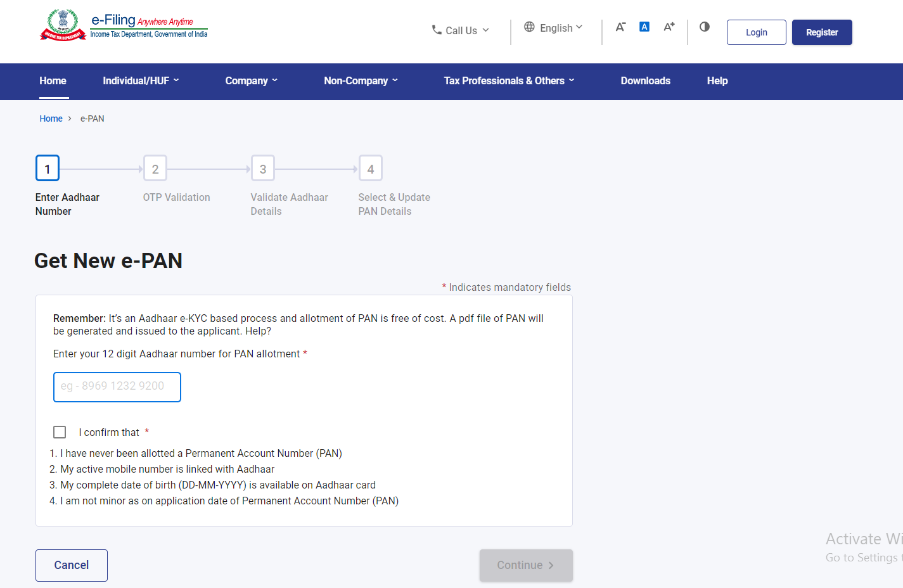
Task: Click the globe icon beside English
Action: pyautogui.click(x=529, y=27)
